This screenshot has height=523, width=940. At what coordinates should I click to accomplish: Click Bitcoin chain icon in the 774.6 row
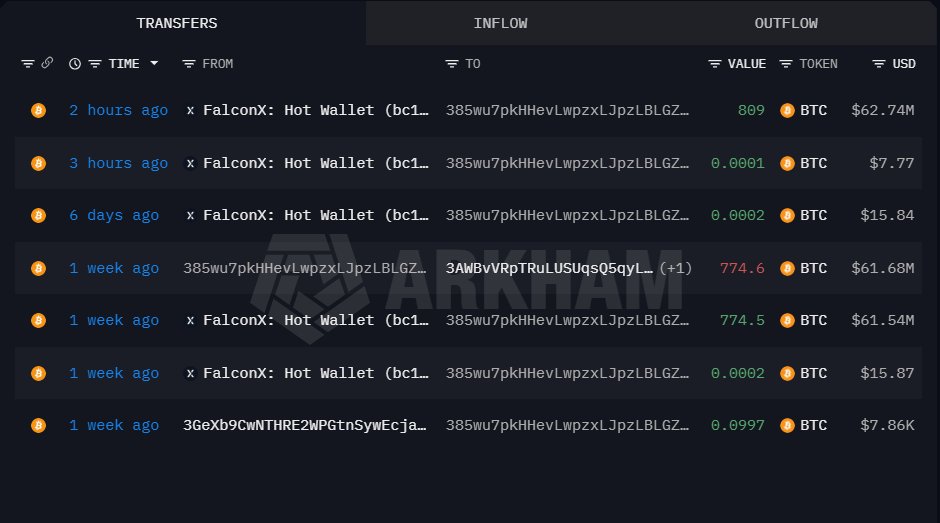point(38,268)
